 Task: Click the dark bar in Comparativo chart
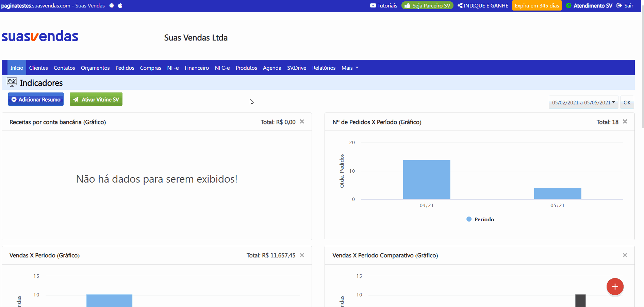[x=580, y=301]
